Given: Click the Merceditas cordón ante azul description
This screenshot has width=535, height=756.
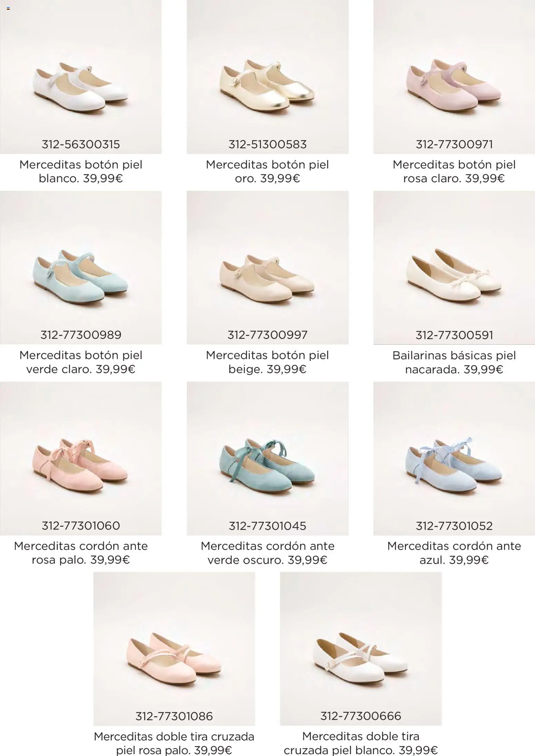Looking at the screenshot, I should tap(454, 553).
